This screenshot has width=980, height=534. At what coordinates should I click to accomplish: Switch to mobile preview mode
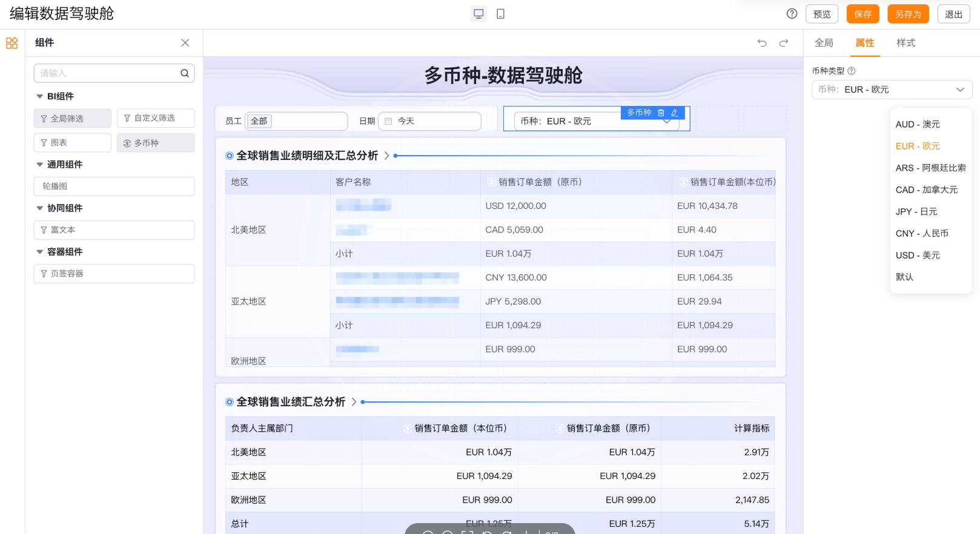pos(501,14)
